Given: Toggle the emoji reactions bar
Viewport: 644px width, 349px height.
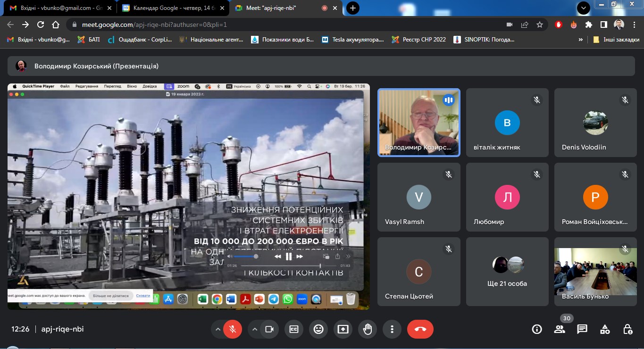Looking at the screenshot, I should (318, 329).
